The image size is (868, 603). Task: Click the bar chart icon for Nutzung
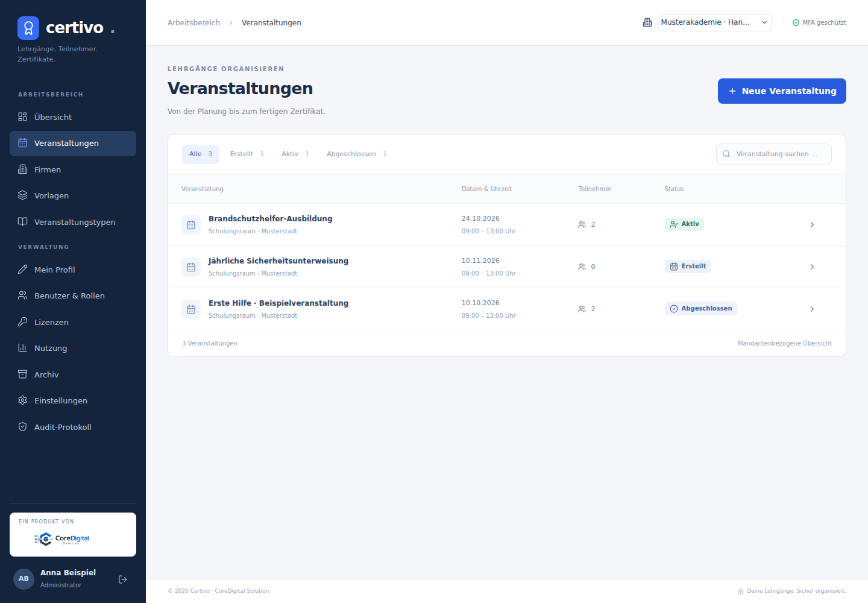tap(23, 348)
